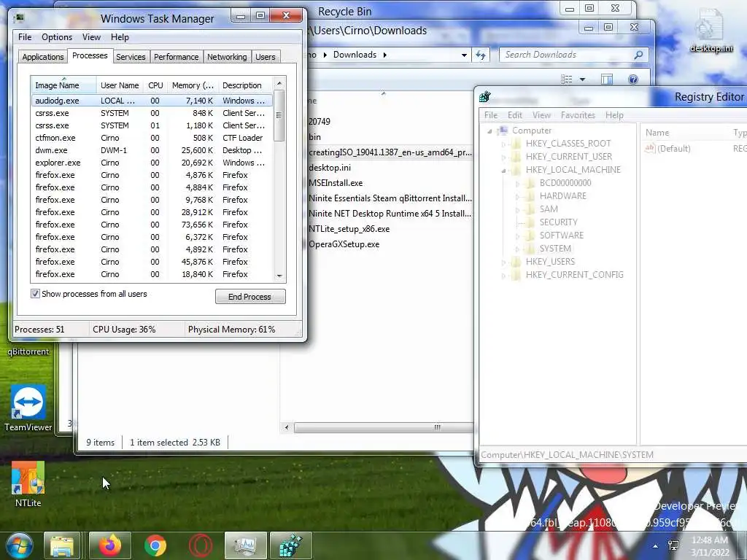This screenshot has width=747, height=560.
Task: Select NTLite_setup_x86.exe in Downloads
Action: pos(349,229)
